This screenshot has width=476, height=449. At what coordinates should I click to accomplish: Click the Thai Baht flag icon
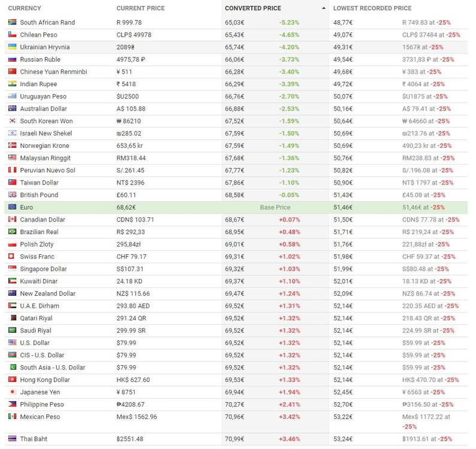[11, 439]
